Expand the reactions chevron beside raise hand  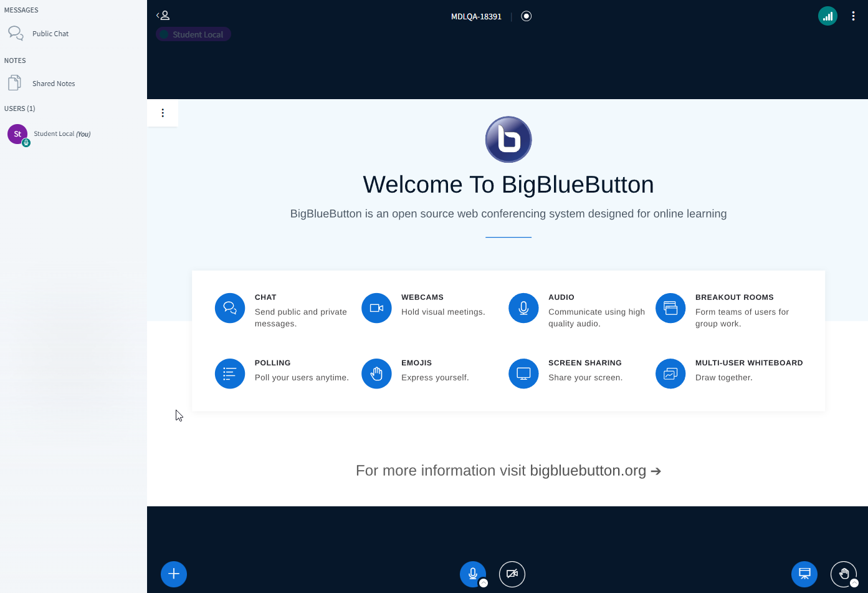[x=854, y=583]
